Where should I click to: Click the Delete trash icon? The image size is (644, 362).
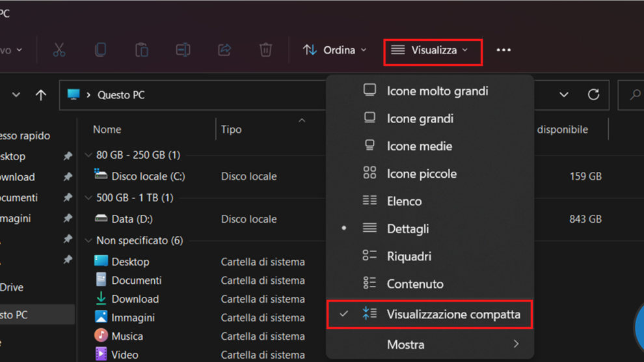coord(265,50)
